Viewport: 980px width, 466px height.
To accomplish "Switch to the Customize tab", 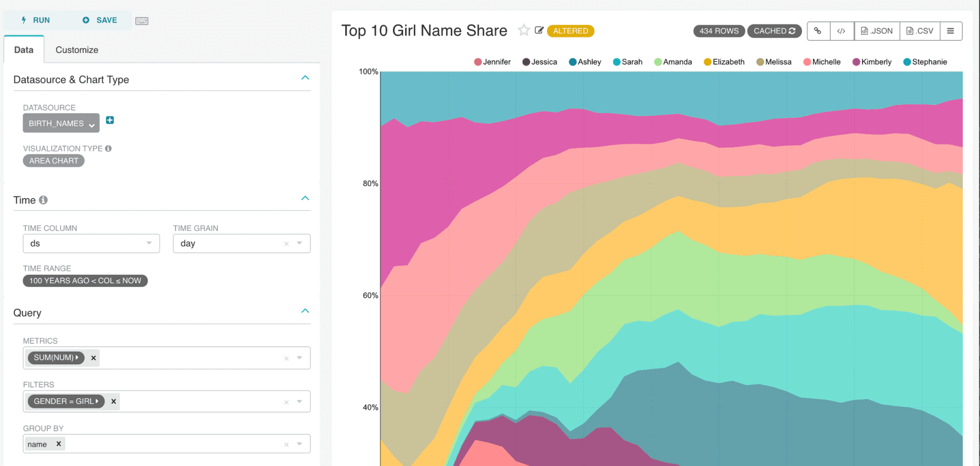I will 77,50.
